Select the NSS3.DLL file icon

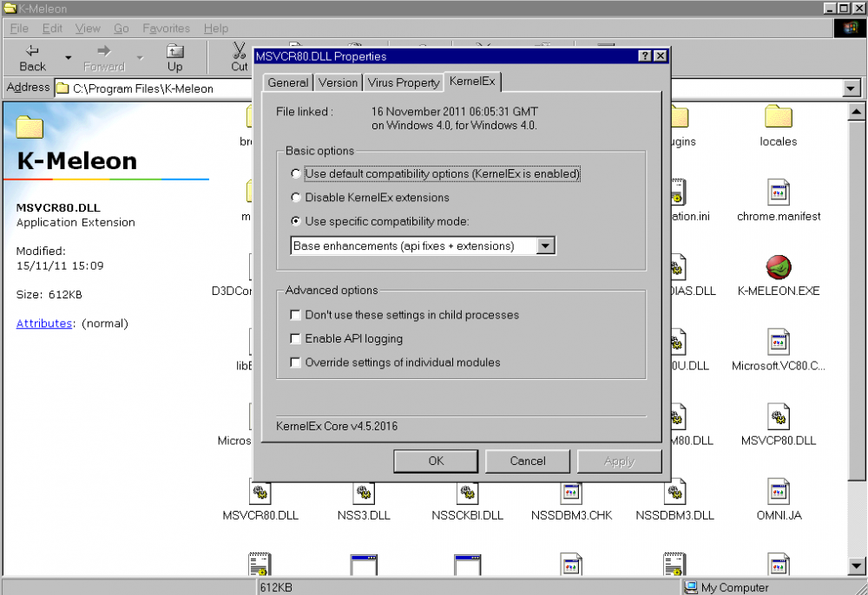pyautogui.click(x=364, y=493)
